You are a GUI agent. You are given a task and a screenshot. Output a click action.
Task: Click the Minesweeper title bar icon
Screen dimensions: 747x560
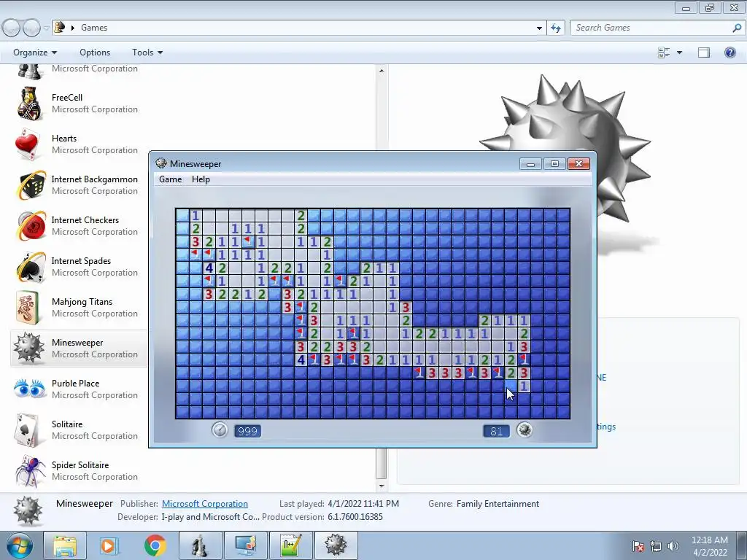coord(161,163)
